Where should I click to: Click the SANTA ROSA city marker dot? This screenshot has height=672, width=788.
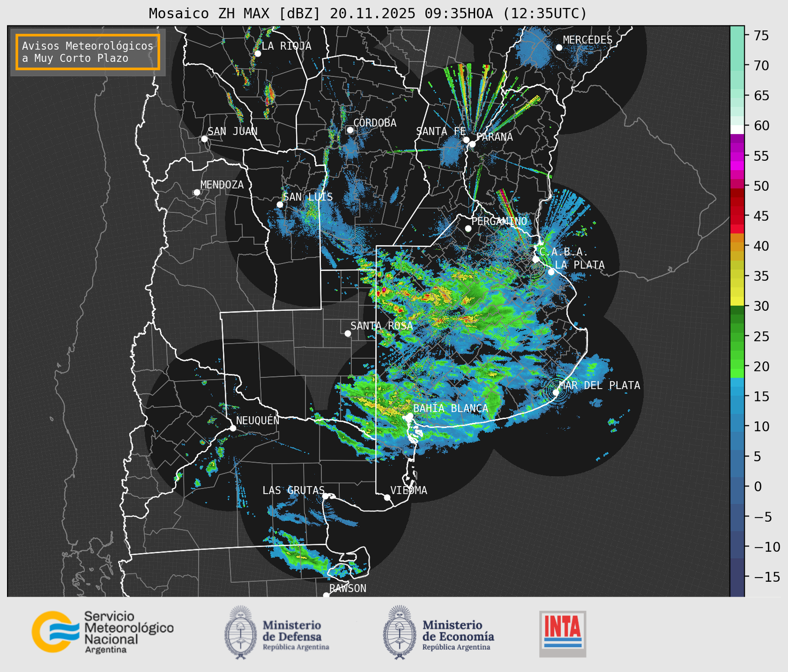(348, 333)
